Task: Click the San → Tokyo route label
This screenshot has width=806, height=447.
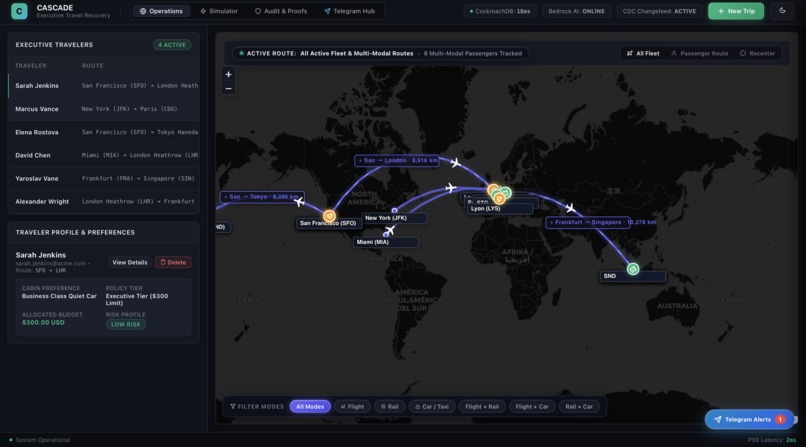Action: click(x=262, y=197)
